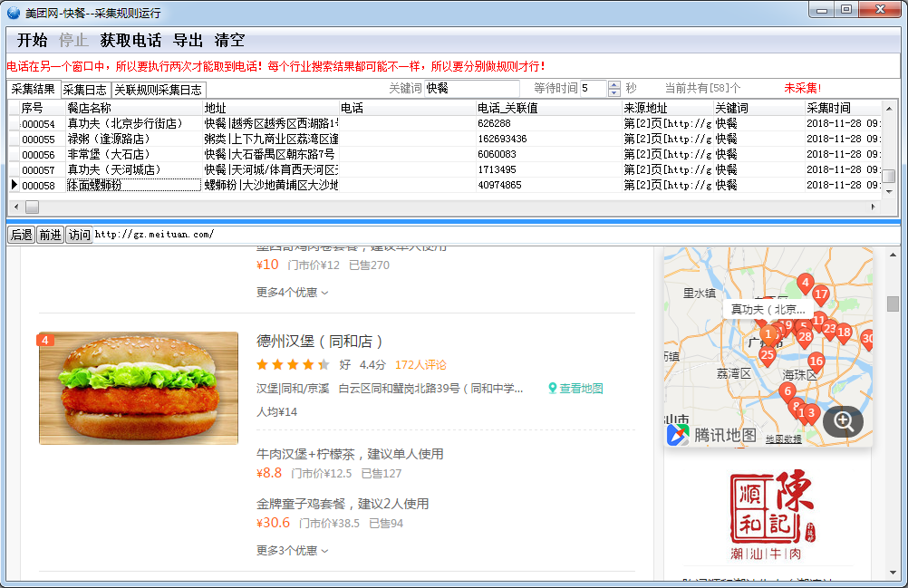Screen dimensions: 908x588
Task: Click the burger thumbnail image
Action: [x=139, y=389]
